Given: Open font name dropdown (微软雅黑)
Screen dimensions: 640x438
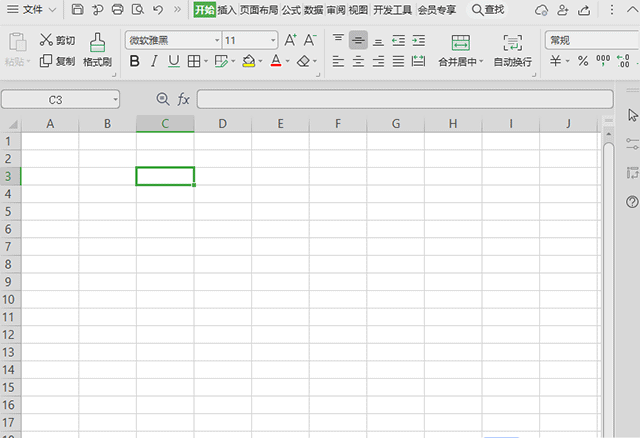Looking at the screenshot, I should coord(217,40).
